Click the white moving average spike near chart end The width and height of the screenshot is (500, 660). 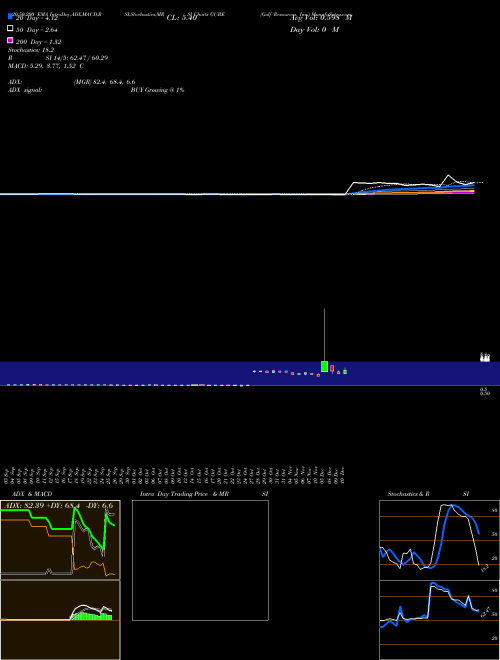pos(449,177)
